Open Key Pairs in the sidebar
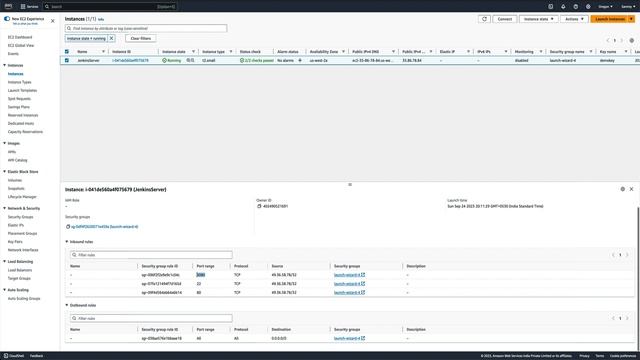The width and height of the screenshot is (640, 360). tap(15, 242)
